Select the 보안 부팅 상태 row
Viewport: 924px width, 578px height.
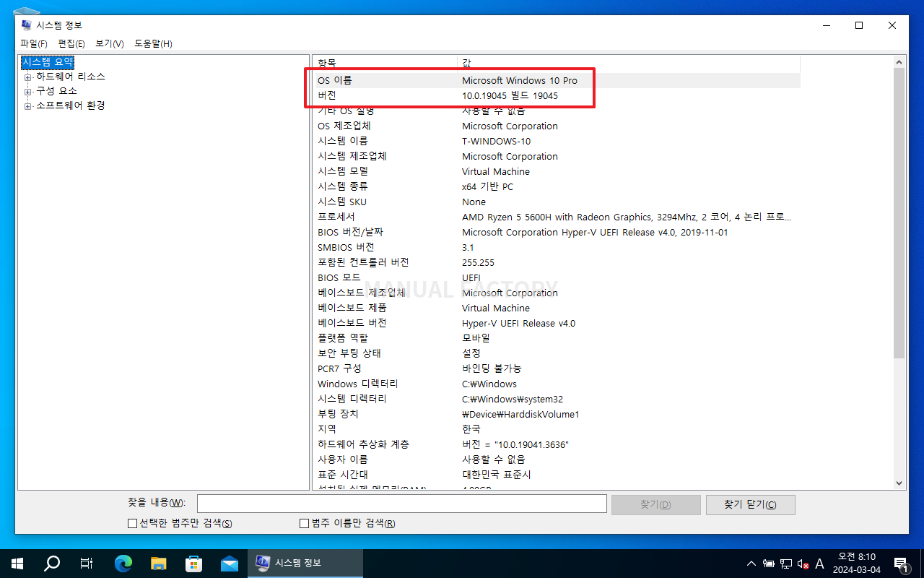(x=557, y=353)
